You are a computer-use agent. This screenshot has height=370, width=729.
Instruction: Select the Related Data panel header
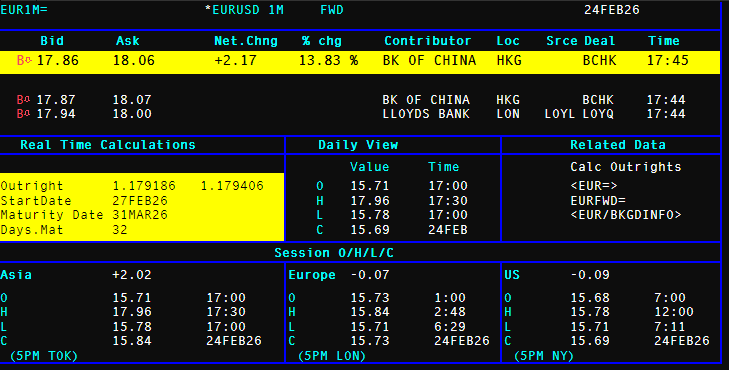(618, 145)
